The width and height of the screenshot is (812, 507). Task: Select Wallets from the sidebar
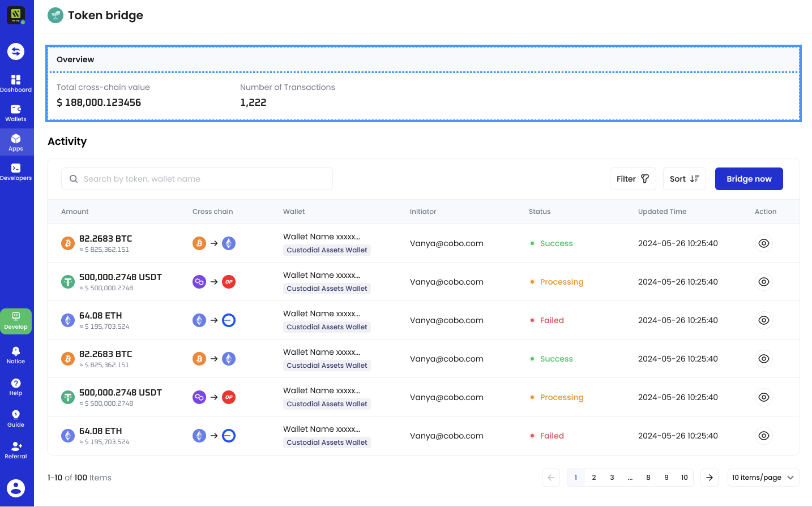point(16,111)
